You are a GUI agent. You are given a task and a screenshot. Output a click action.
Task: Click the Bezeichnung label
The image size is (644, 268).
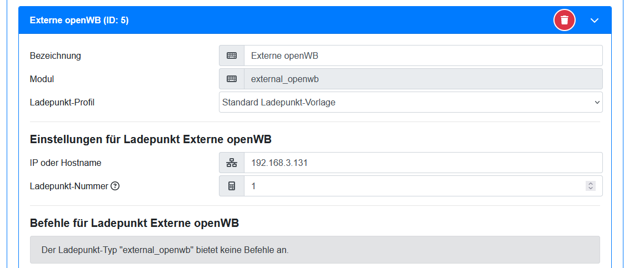(56, 55)
